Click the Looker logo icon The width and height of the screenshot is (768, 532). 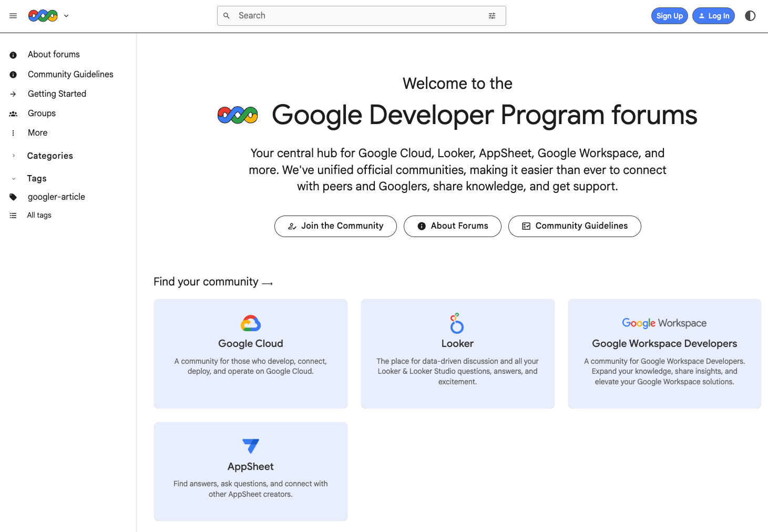pyautogui.click(x=457, y=323)
